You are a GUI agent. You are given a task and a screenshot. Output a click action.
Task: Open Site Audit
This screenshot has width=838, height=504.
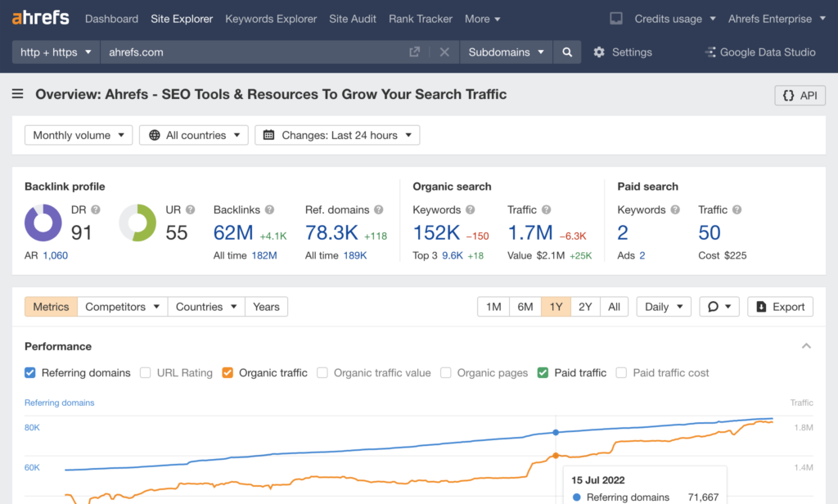(x=353, y=19)
